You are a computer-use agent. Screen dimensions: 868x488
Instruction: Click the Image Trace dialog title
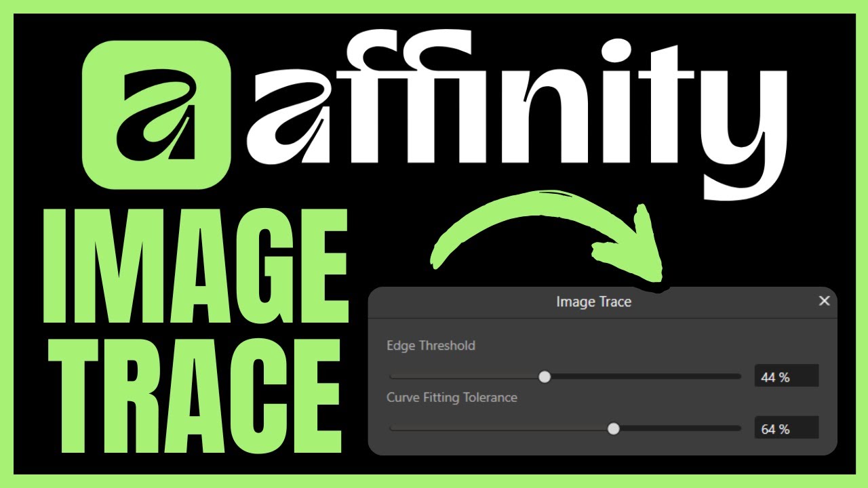(593, 302)
